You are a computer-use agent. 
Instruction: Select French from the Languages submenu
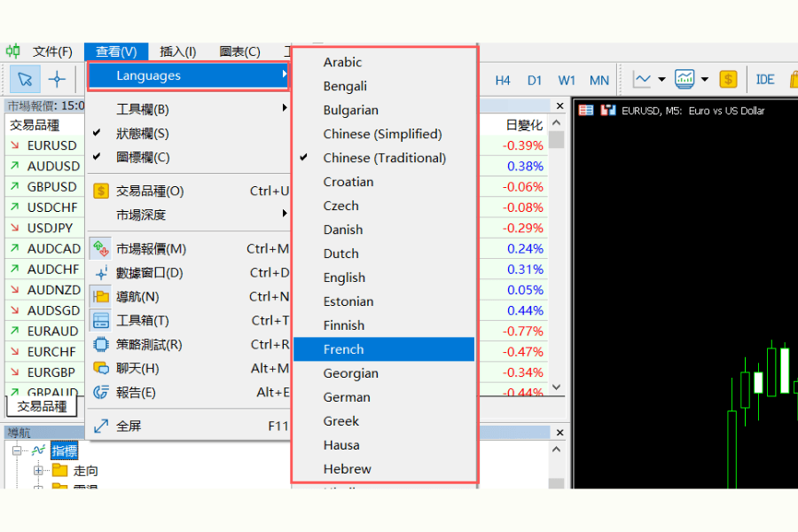click(383, 349)
